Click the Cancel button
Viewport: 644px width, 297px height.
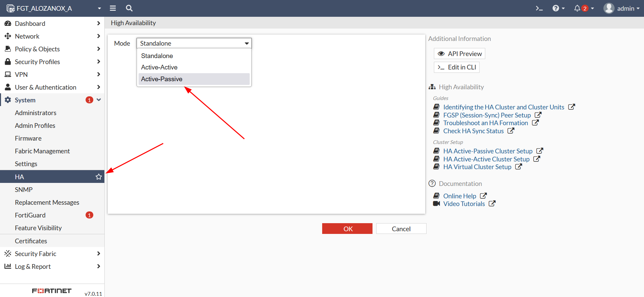[x=401, y=229]
